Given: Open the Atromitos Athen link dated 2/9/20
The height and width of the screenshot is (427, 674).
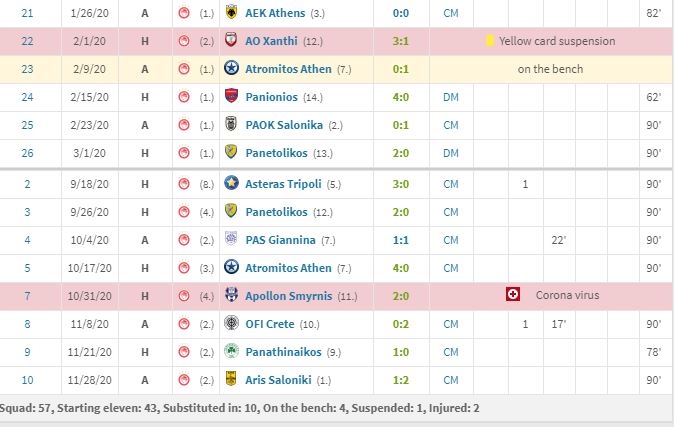Looking at the screenshot, I should 288,69.
